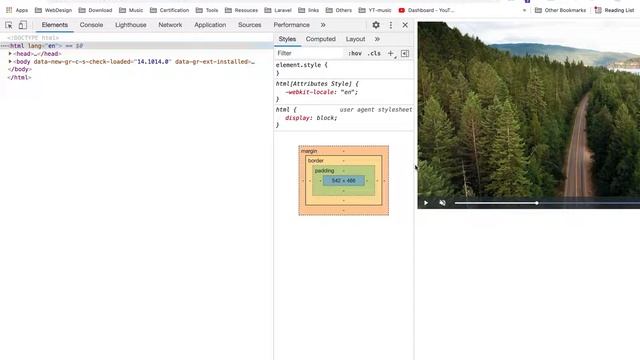Unmute the video volume icon
640x360 pixels.
(442, 203)
